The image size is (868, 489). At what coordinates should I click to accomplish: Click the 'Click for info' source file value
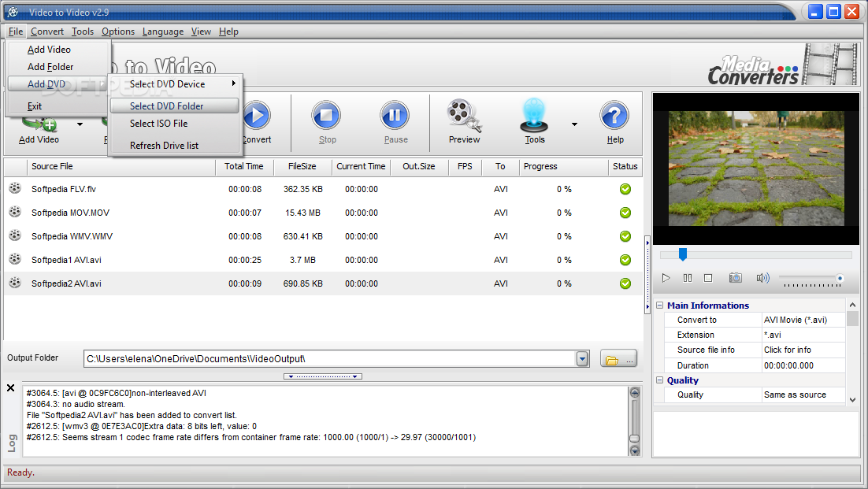click(x=787, y=350)
